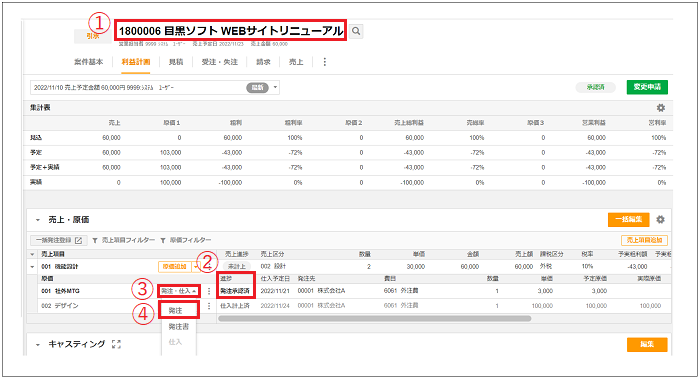Click the 実績 row 原価1 value 100,000
This screenshot has width=700, height=378.
(x=171, y=183)
